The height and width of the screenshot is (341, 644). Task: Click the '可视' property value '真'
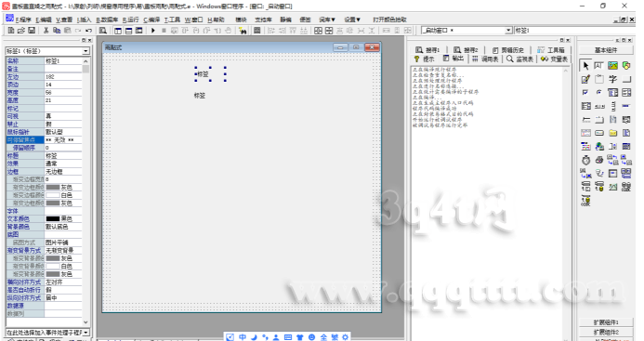click(63, 116)
